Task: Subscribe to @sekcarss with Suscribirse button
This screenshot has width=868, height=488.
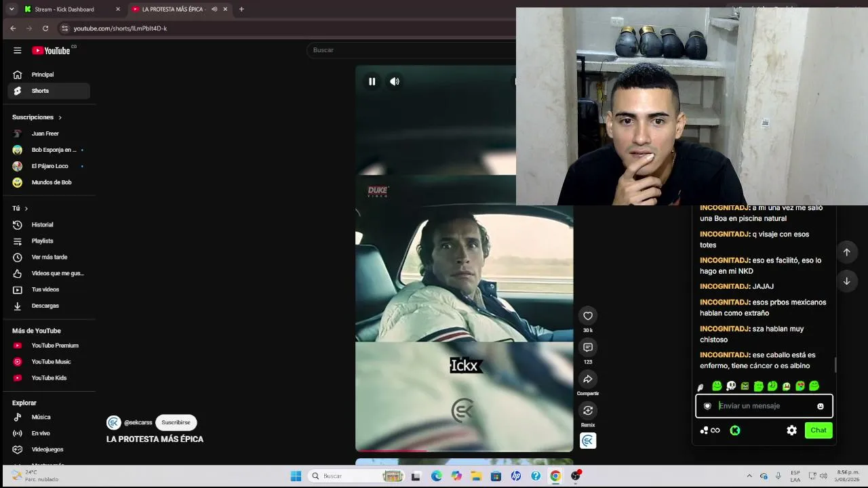Action: pyautogui.click(x=176, y=422)
